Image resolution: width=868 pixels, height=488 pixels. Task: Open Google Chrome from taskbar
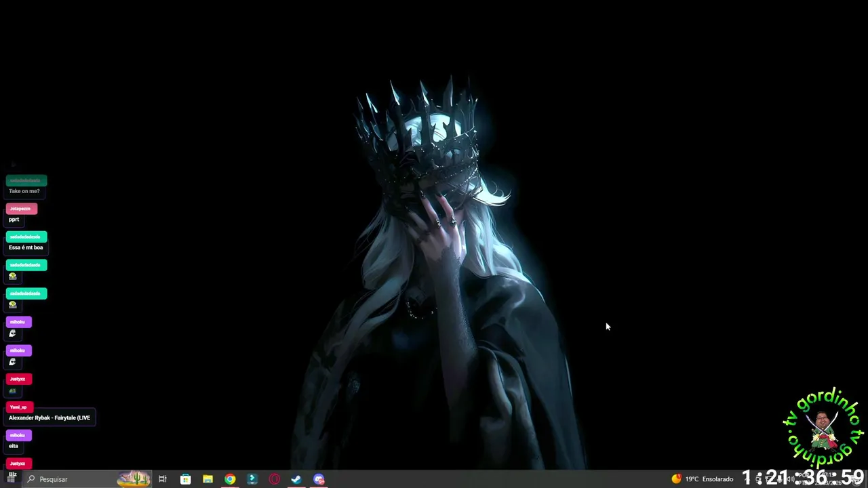[x=230, y=479]
